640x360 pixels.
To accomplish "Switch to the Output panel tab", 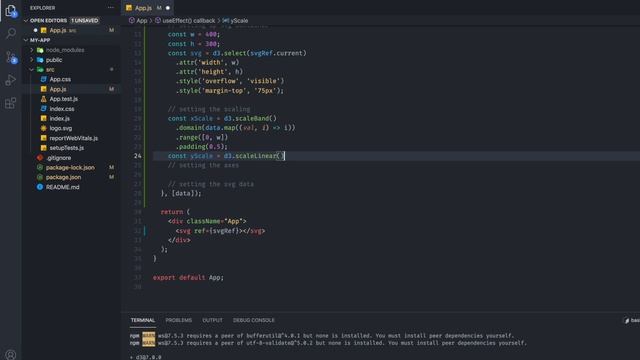I will pos(213,320).
